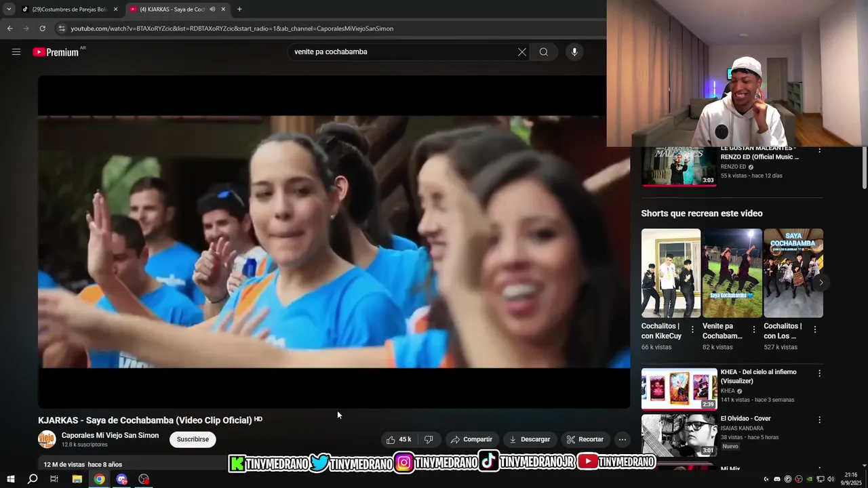Download video with Descargar button
Viewport: 868px width, 488px height.
click(x=530, y=439)
